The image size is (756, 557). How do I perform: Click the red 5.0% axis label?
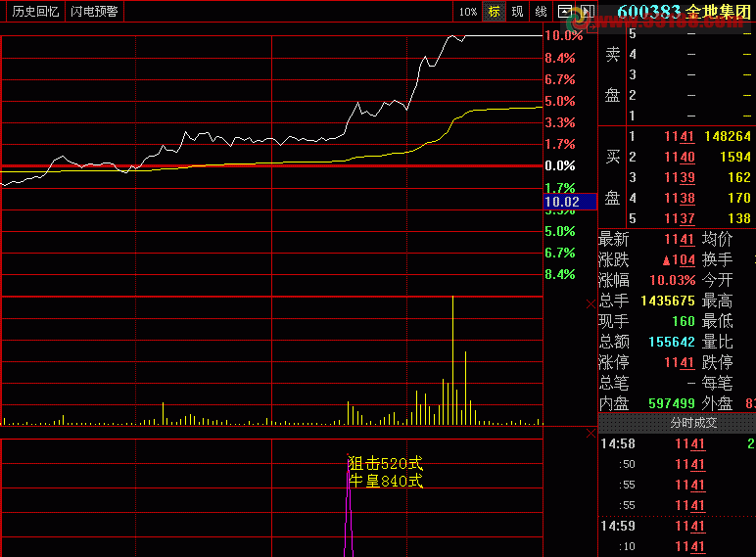tap(560, 101)
